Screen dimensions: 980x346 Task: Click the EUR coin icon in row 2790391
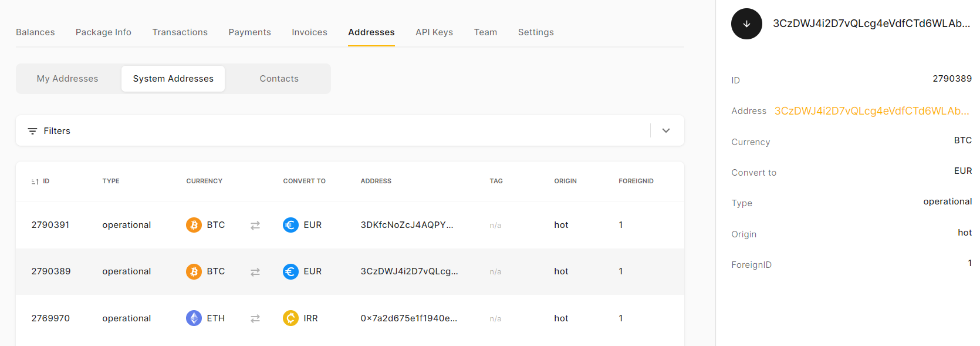(290, 225)
